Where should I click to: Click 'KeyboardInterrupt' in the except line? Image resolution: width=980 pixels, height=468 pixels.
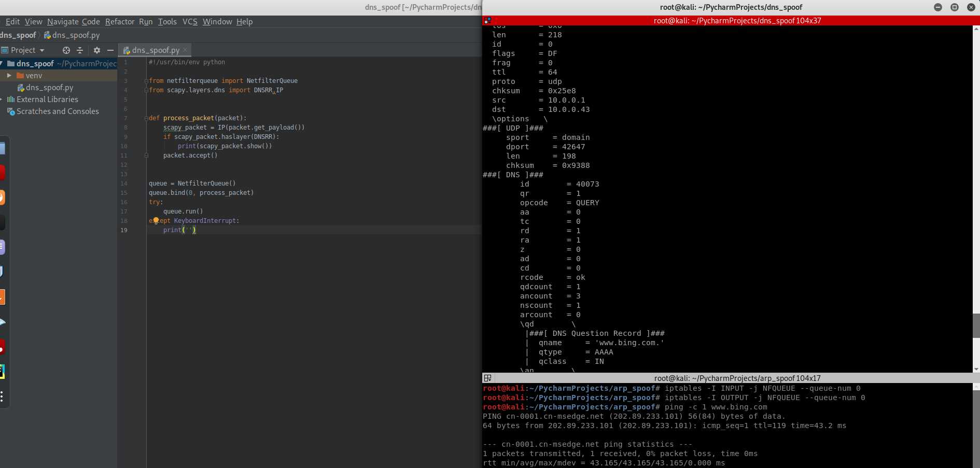coord(205,221)
